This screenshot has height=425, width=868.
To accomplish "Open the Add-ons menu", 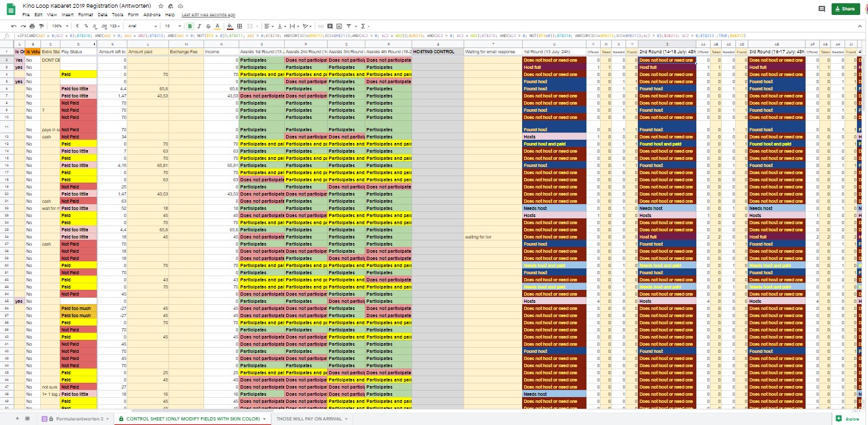I will [x=152, y=14].
